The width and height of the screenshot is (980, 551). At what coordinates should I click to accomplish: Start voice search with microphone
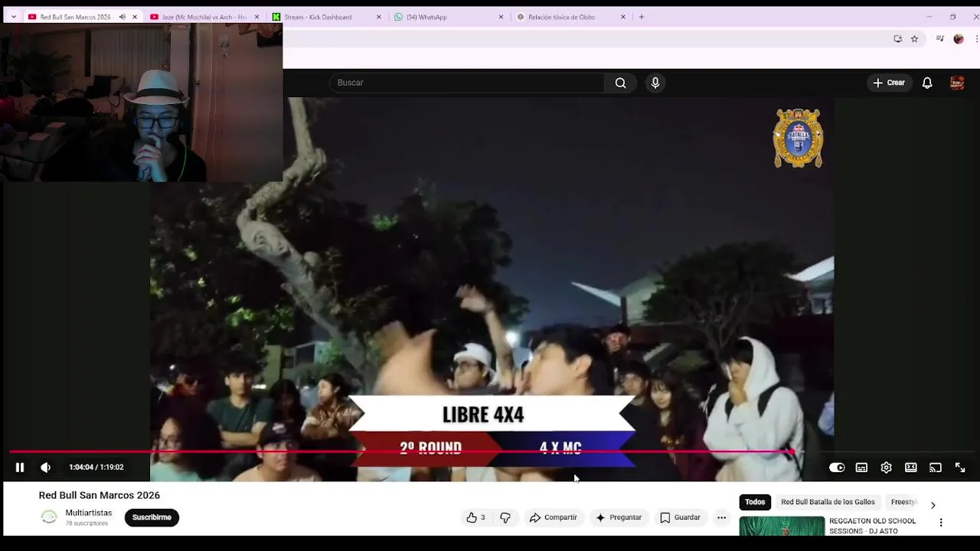(x=655, y=83)
